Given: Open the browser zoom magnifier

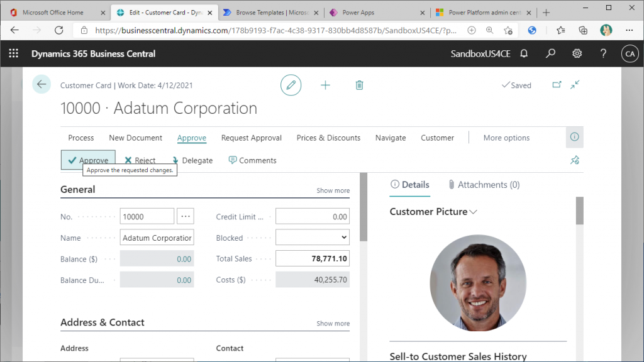Looking at the screenshot, I should [x=489, y=30].
